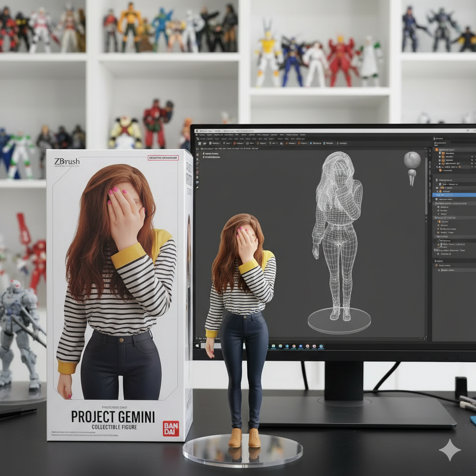Select the blue highlighted row in right panel
Screen dimensions: 476x476
click(454, 195)
